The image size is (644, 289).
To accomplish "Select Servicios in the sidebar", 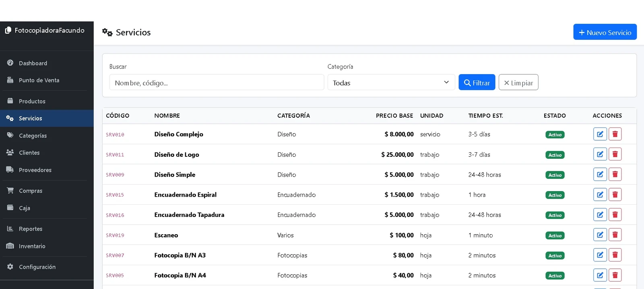I will point(47,118).
